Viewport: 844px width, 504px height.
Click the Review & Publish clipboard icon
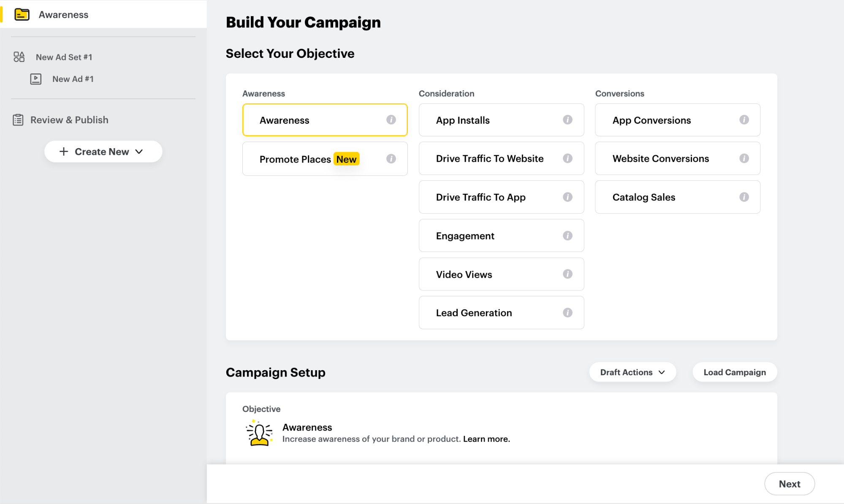18,119
